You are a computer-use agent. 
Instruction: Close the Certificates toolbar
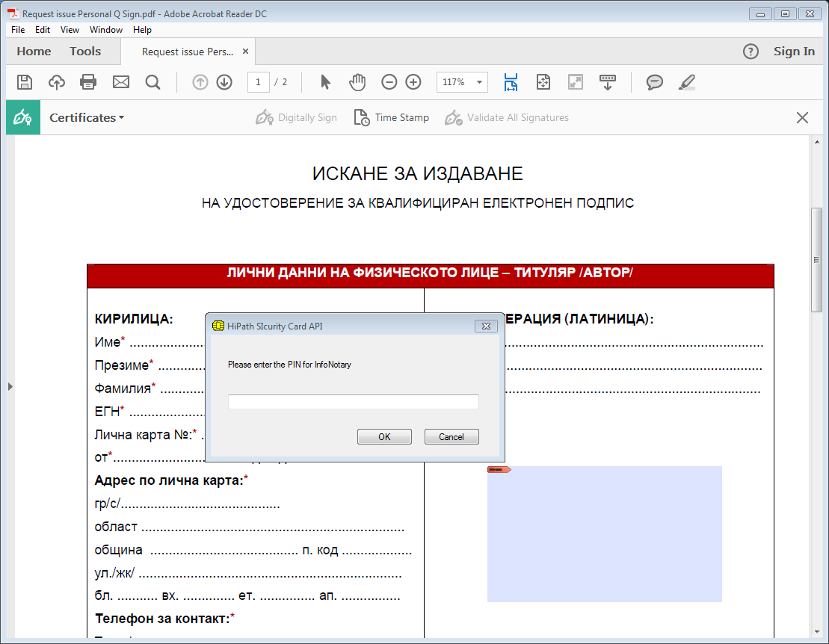(802, 117)
